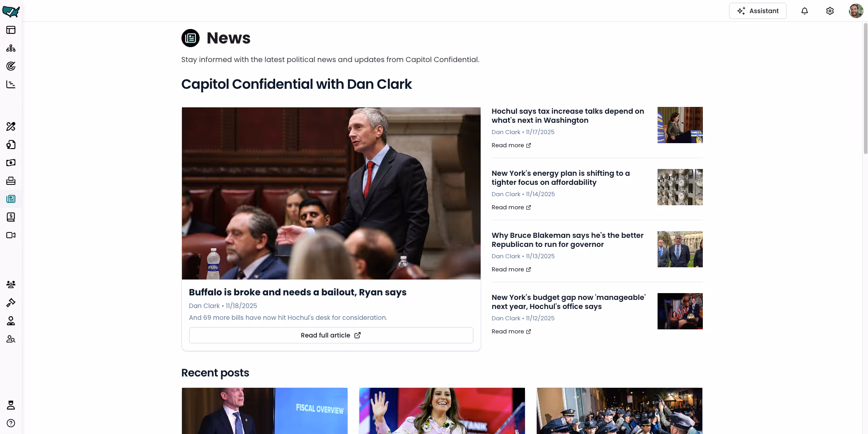Viewport: 868px width, 434px height.
Task: Open the energy plan article thumbnail
Action: [x=680, y=187]
